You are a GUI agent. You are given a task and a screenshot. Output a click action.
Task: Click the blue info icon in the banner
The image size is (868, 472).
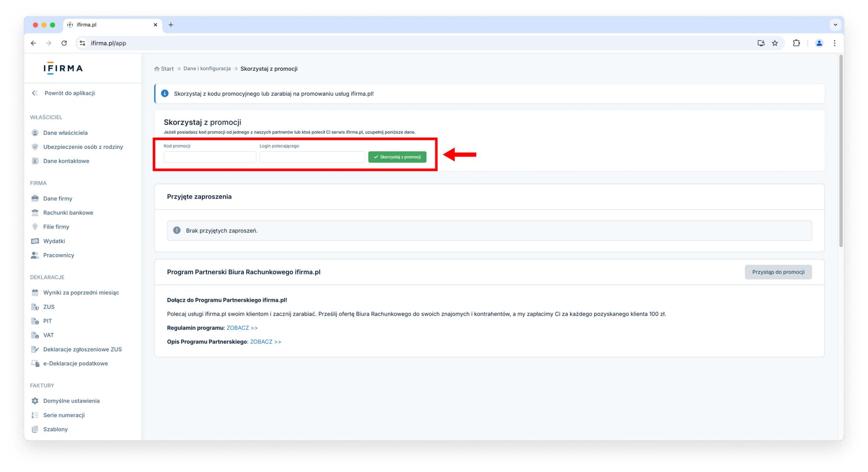[x=165, y=93]
